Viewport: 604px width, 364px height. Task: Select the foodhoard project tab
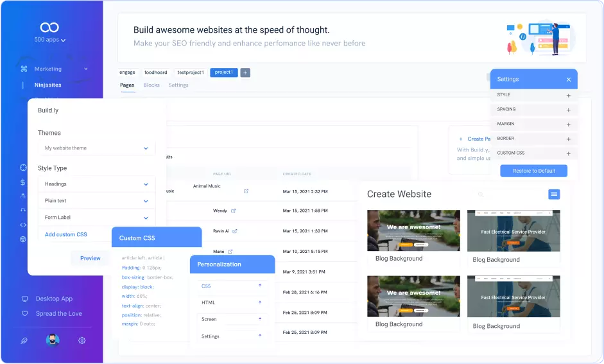(156, 73)
